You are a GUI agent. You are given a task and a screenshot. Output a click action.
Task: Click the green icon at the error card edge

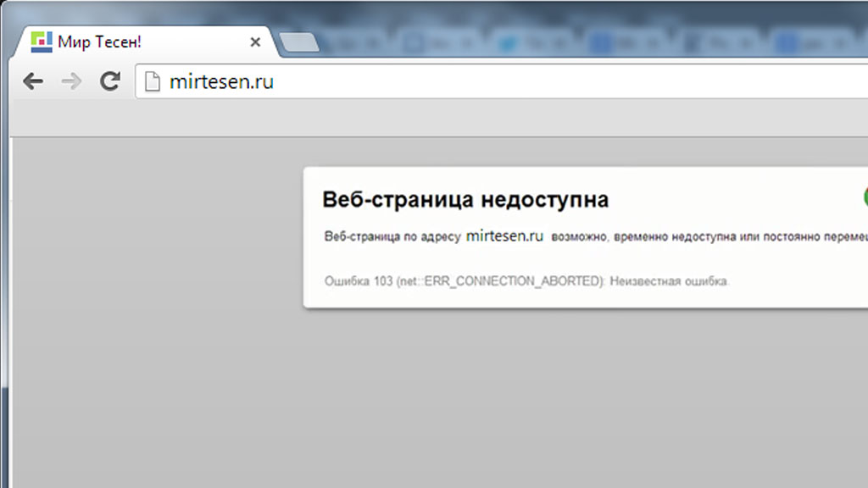865,197
